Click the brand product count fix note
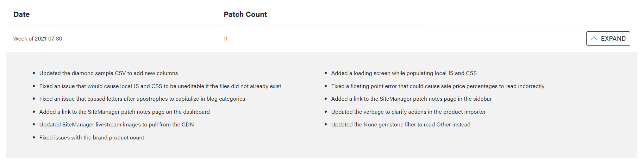644x162 pixels. click(x=92, y=138)
